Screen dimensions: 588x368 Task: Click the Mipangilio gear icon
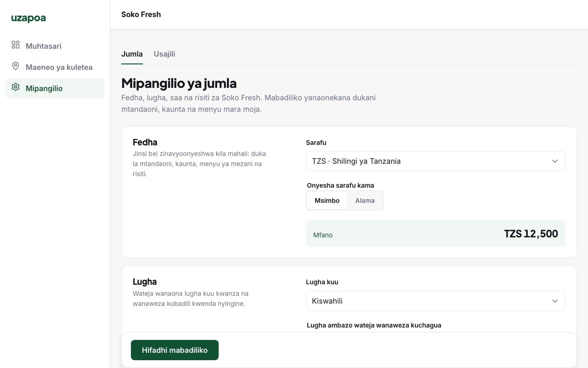(16, 87)
